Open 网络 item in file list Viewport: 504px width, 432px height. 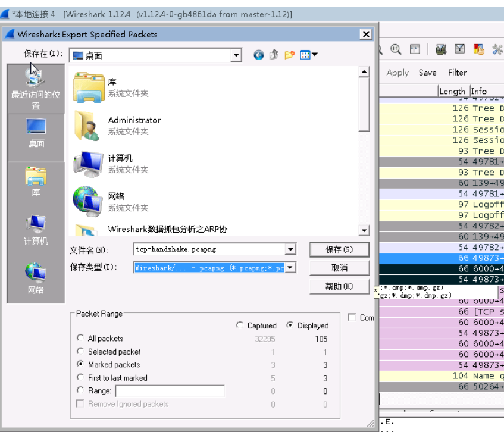tap(111, 202)
